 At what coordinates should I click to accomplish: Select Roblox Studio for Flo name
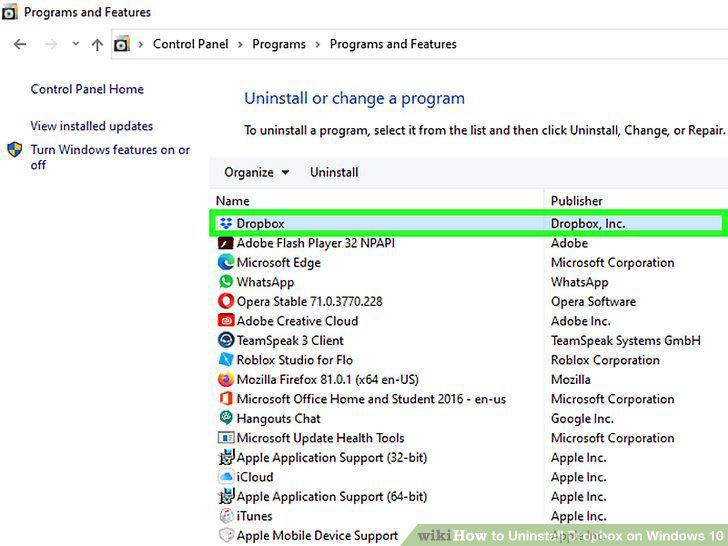click(x=294, y=360)
